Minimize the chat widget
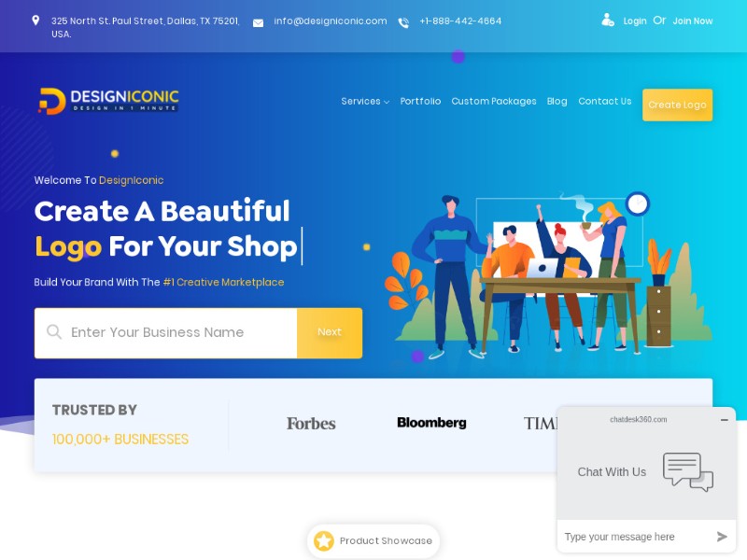747x560 pixels. pos(725,420)
